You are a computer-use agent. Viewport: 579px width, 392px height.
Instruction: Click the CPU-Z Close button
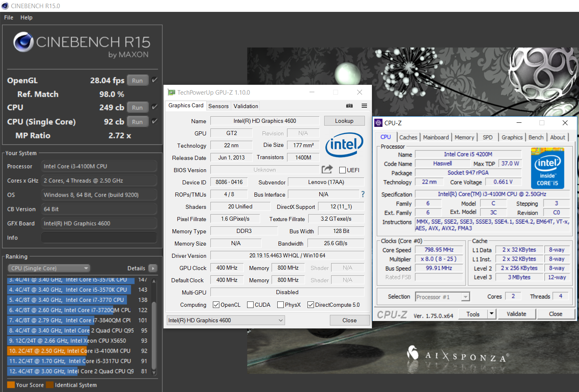(x=556, y=314)
